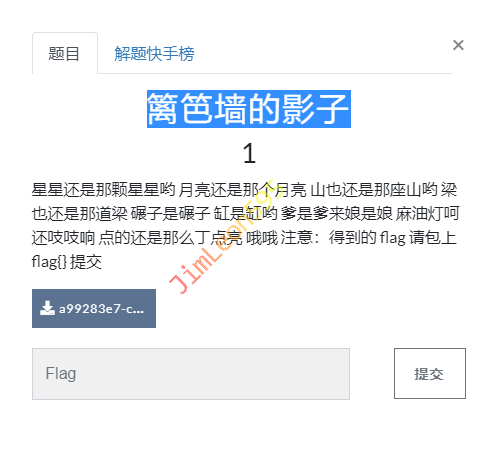The width and height of the screenshot is (498, 449).
Task: Click the description line starting 也还是那道梁
Action: (x=246, y=214)
